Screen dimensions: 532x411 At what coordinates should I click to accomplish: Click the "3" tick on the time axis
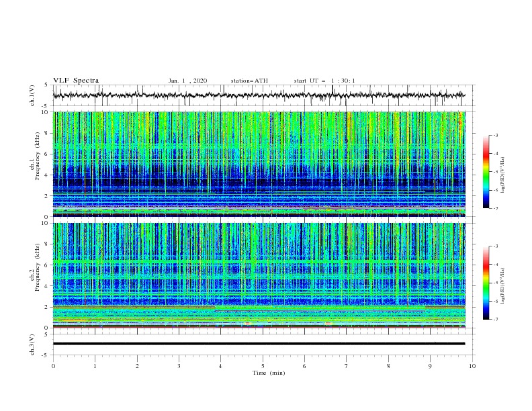point(179,366)
